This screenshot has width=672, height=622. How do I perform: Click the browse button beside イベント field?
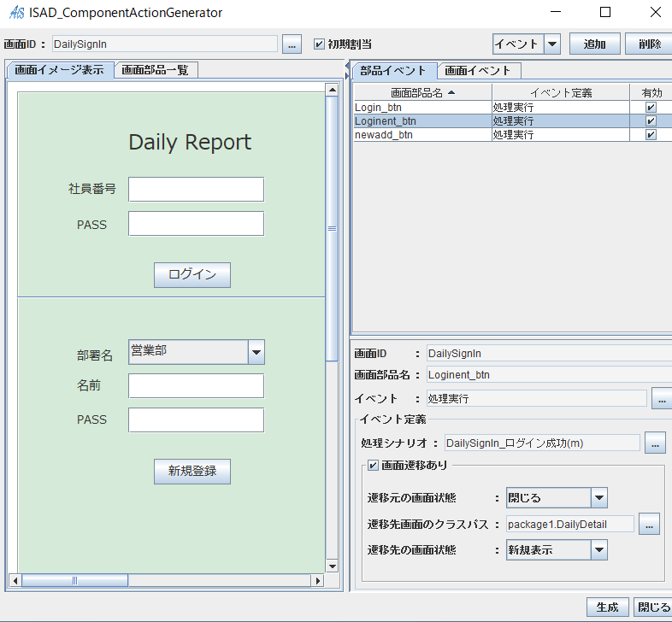(x=661, y=398)
